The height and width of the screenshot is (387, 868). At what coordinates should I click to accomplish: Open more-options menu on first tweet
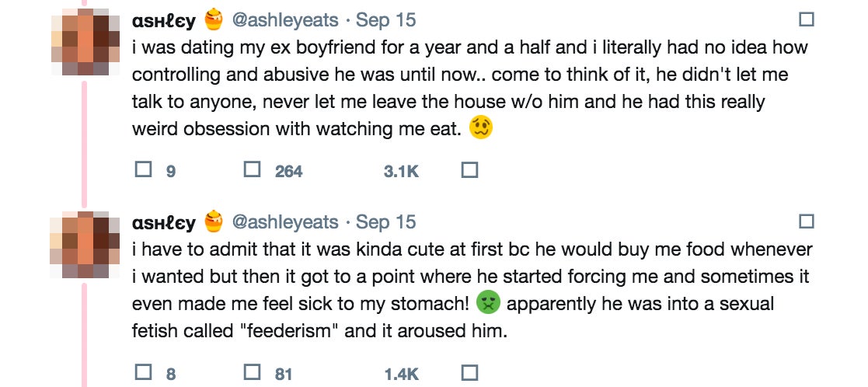click(807, 19)
